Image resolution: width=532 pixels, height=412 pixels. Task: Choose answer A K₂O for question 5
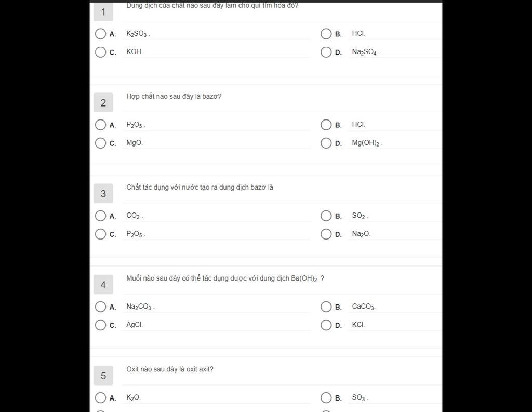click(x=100, y=398)
